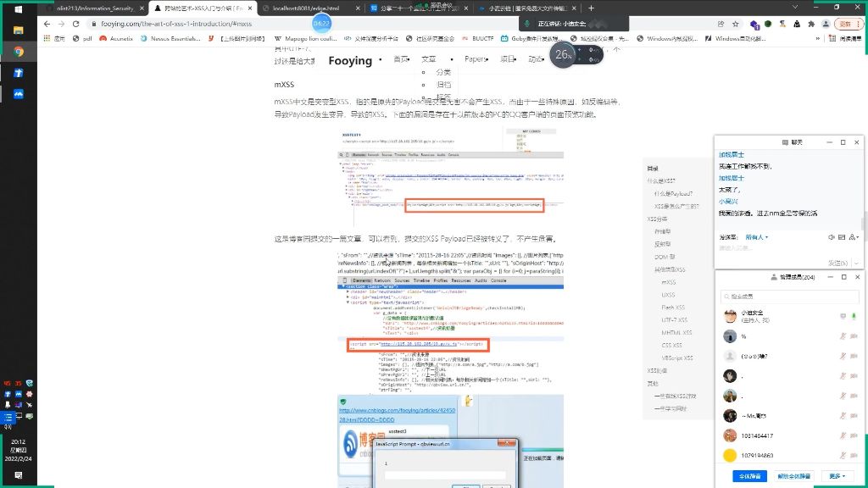
Task: Jump to Flash XSS in contents sidebar
Action: tap(672, 307)
